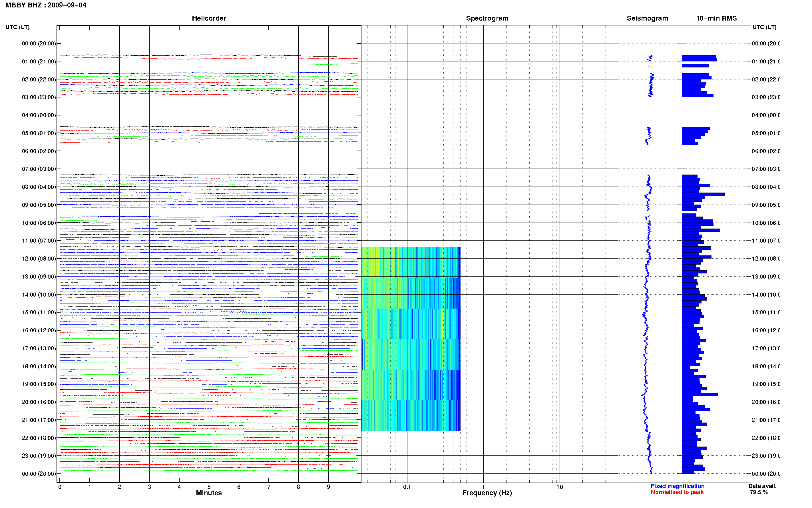This screenshot has height=508, width=812.
Task: Click the left '06:00 (02:00)' time label
Action: [x=39, y=151]
